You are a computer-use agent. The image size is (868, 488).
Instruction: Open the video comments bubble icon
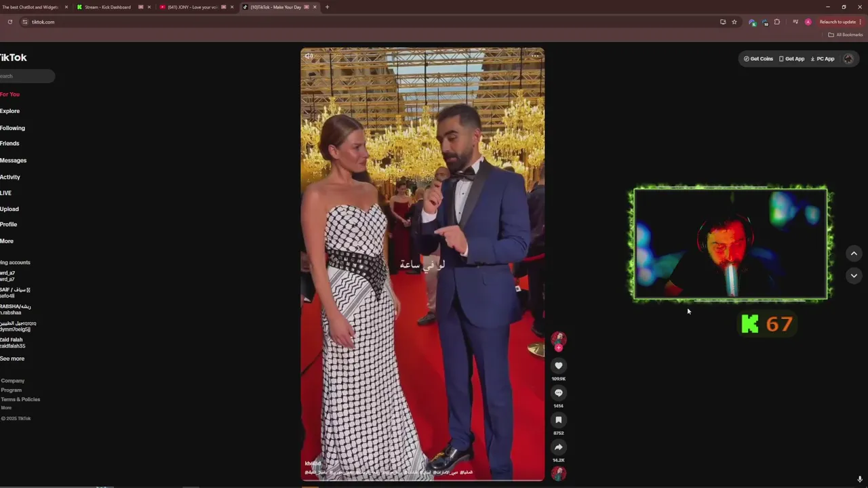(x=558, y=393)
